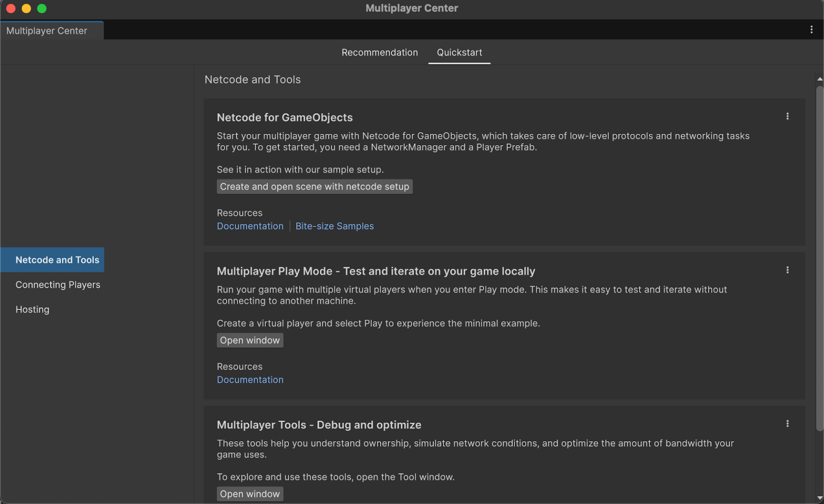The width and height of the screenshot is (824, 504).
Task: Open Netcode for GameObjects card options menu
Action: click(787, 116)
